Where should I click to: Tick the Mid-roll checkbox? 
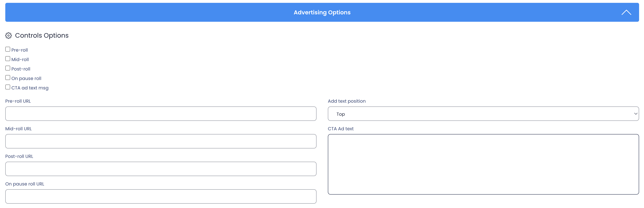tap(8, 59)
